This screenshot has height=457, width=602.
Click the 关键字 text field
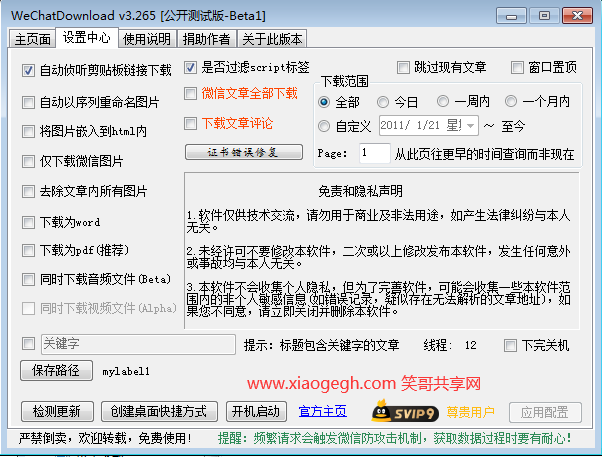pos(138,344)
